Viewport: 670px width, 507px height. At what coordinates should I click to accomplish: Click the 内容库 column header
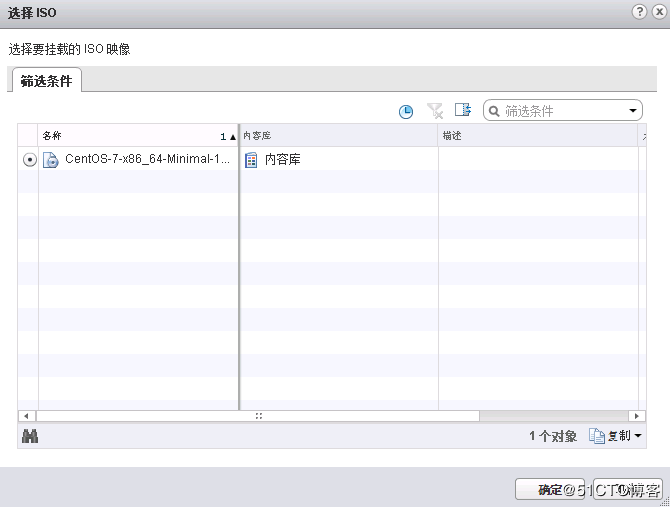tap(338, 135)
